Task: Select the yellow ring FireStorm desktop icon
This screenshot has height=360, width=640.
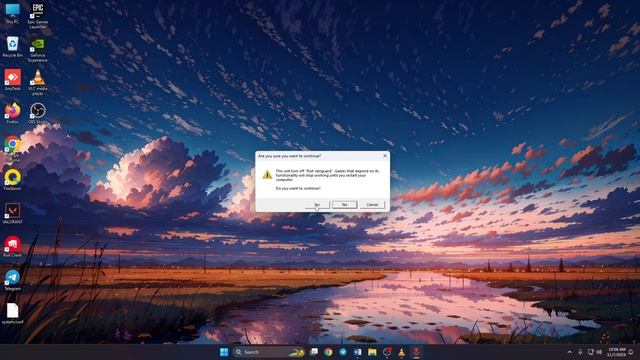Action: tap(12, 180)
